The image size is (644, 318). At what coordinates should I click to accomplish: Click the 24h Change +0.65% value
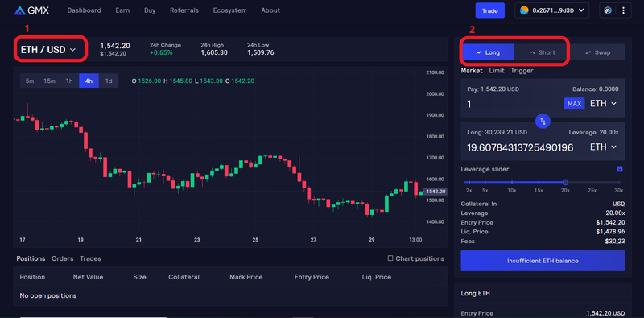161,52
